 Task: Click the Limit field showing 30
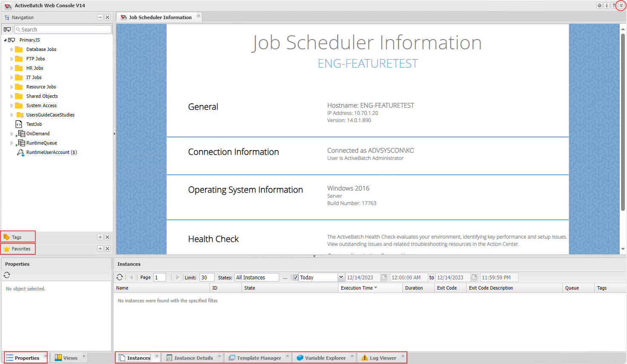point(207,277)
